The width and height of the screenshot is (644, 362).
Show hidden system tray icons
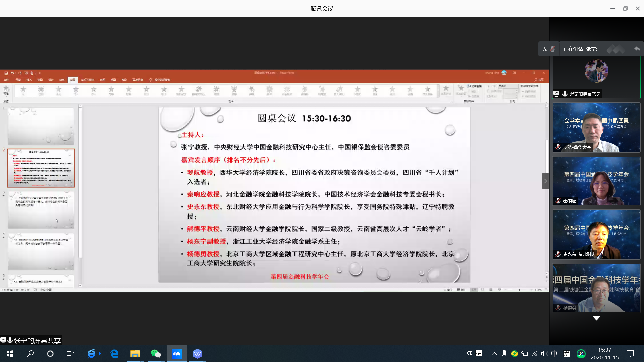point(494,354)
